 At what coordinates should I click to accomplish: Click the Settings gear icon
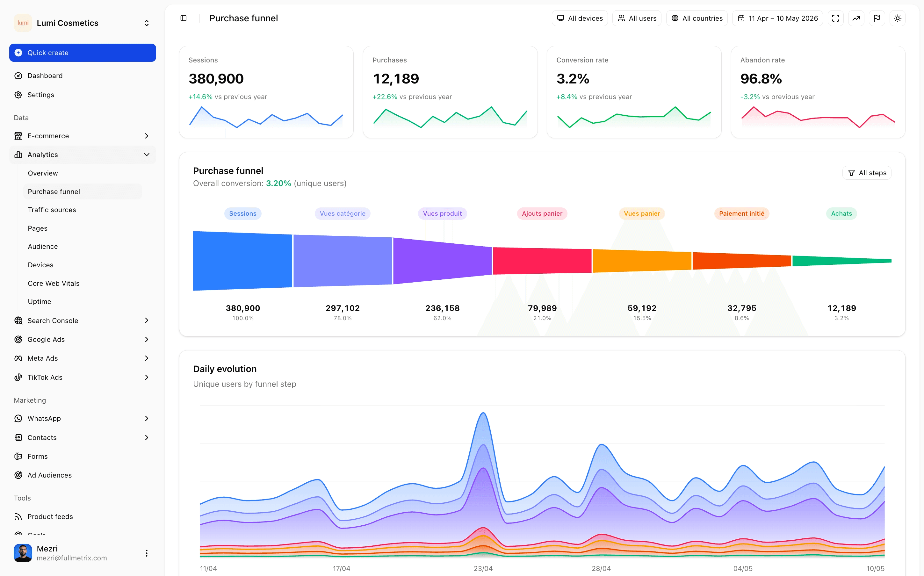pyautogui.click(x=18, y=95)
